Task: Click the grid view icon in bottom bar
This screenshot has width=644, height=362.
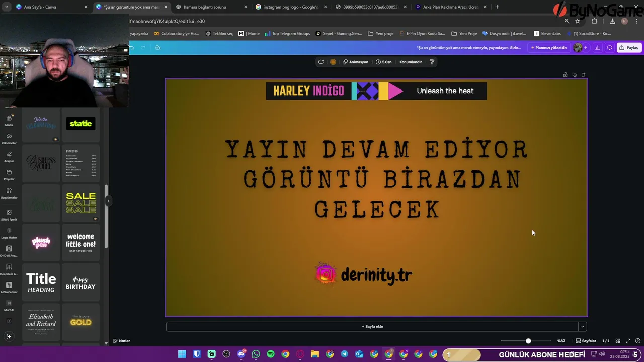Action: [618, 341]
